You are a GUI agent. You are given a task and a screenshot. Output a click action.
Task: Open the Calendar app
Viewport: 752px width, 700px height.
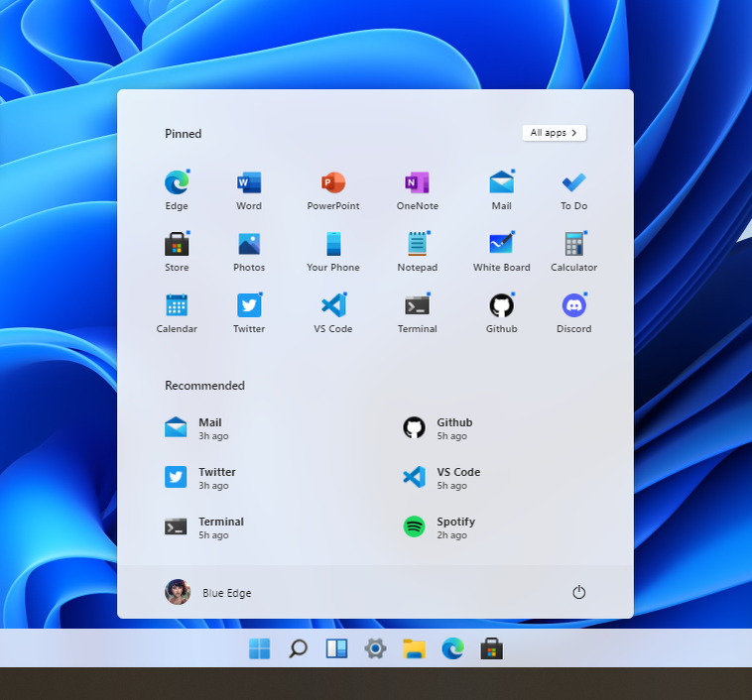coord(177,312)
